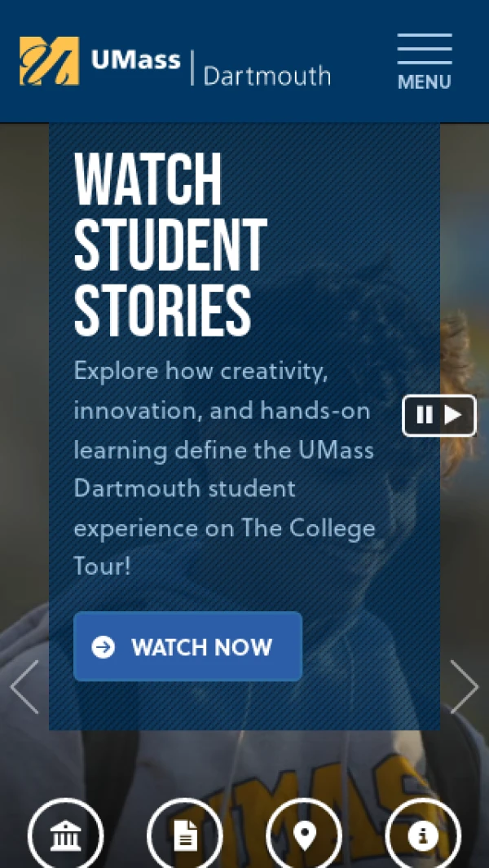Open the document page circle icon
Image resolution: width=489 pixels, height=868 pixels.
pos(185,835)
